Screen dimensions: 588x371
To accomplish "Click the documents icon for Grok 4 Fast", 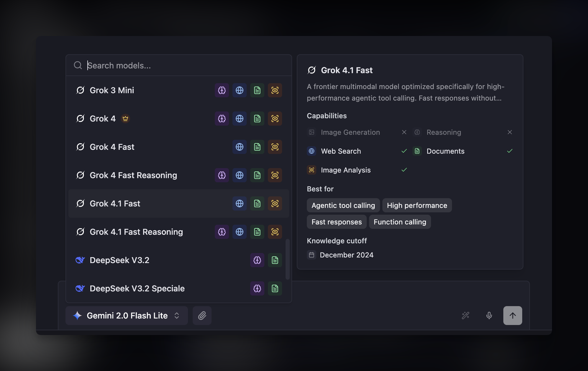I will (257, 147).
